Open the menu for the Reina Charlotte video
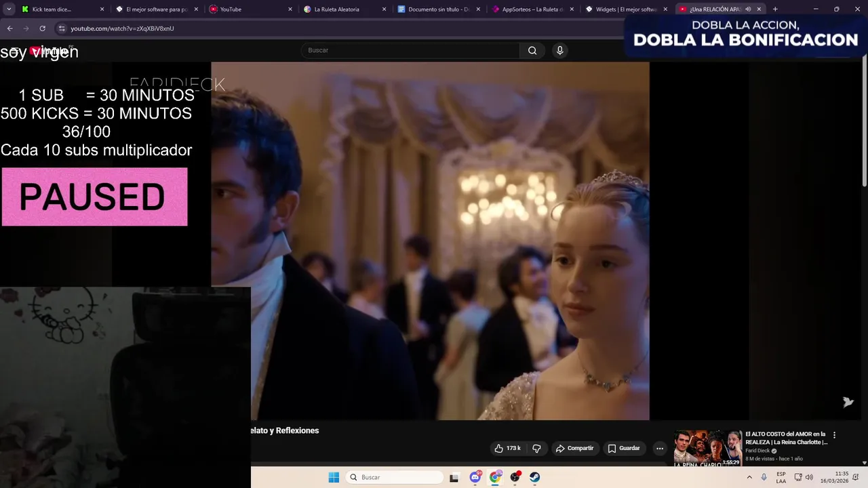The image size is (868, 488). click(x=834, y=435)
